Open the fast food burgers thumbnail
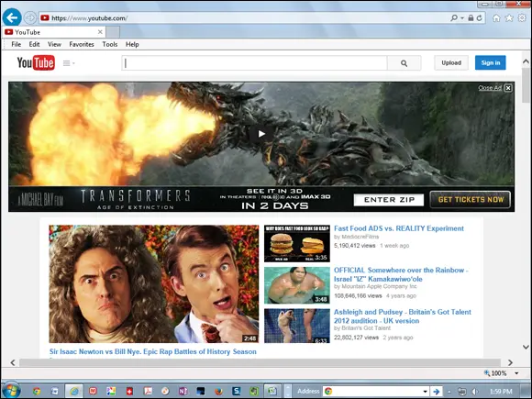The width and height of the screenshot is (532, 399). click(297, 243)
